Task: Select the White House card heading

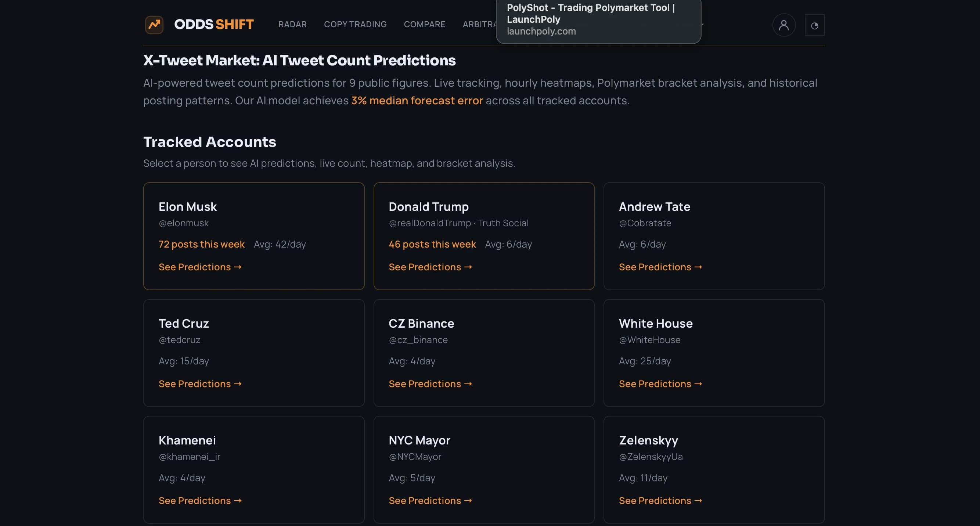Action: [656, 323]
